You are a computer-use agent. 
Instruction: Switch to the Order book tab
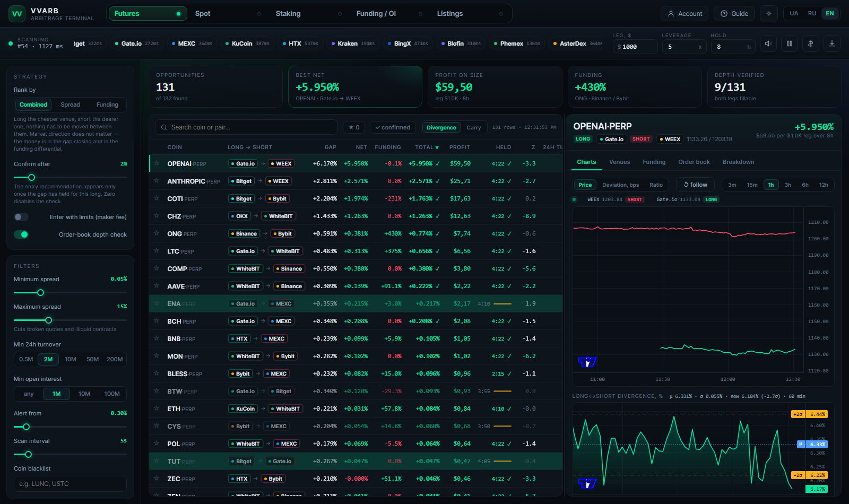coord(694,162)
